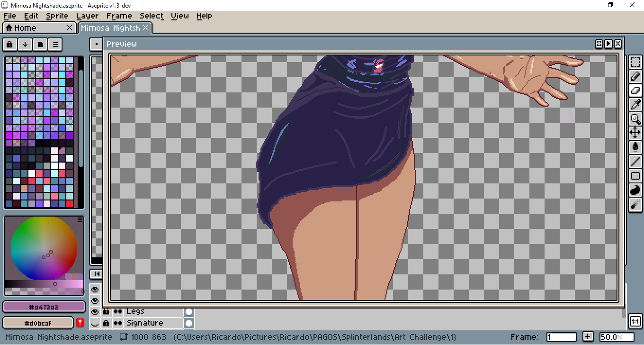Open color wheel options menu
644x345 pixels.
[x=80, y=219]
